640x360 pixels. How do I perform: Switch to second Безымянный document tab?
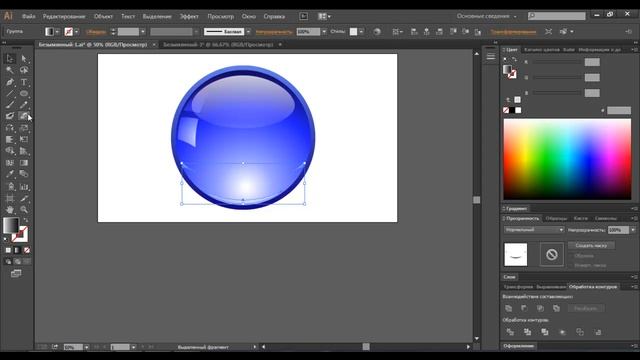pyautogui.click(x=218, y=44)
